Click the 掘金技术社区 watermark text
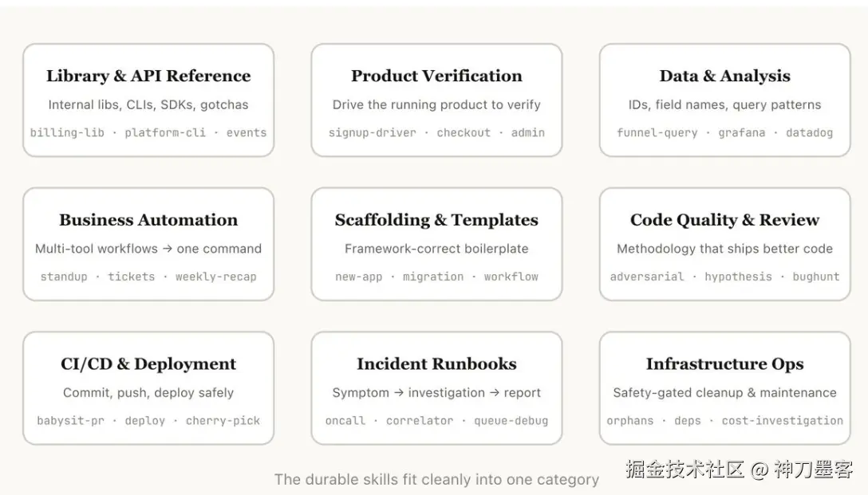The width and height of the screenshot is (868, 495). [x=685, y=469]
